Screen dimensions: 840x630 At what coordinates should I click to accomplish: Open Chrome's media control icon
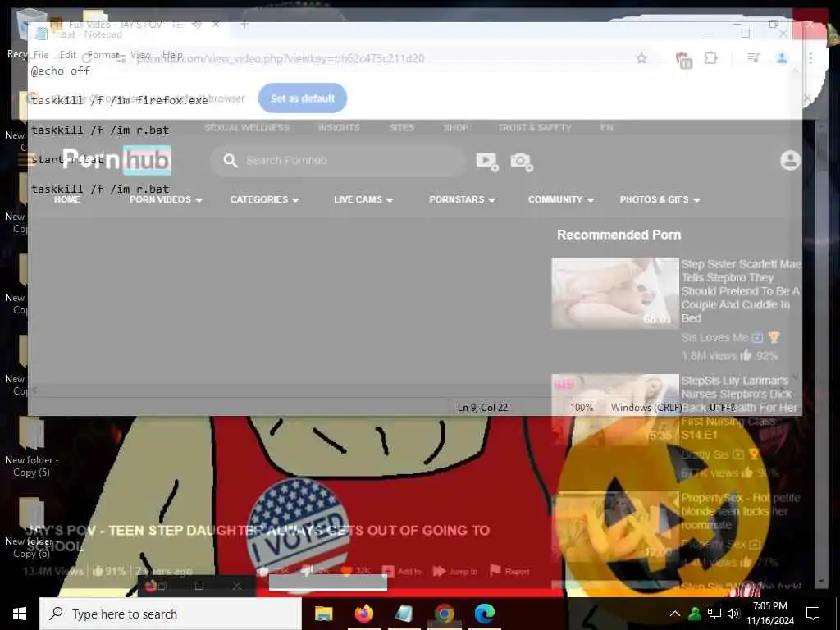pyautogui.click(x=753, y=58)
